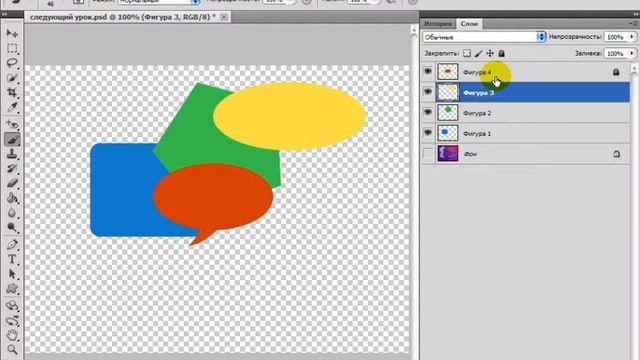Click the Фон layer thumbnail
This screenshot has width=640, height=360.
click(x=448, y=153)
